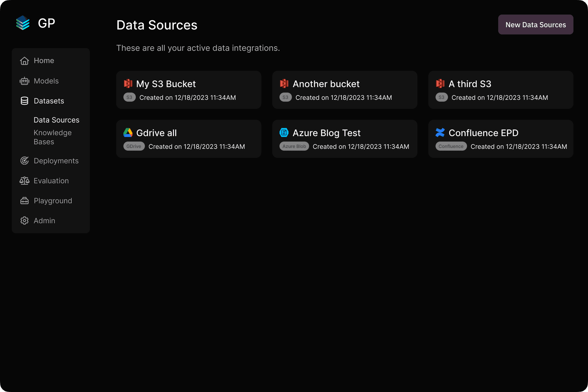Open the Data Sources submenu item
Image resolution: width=588 pixels, height=392 pixels.
coord(56,120)
